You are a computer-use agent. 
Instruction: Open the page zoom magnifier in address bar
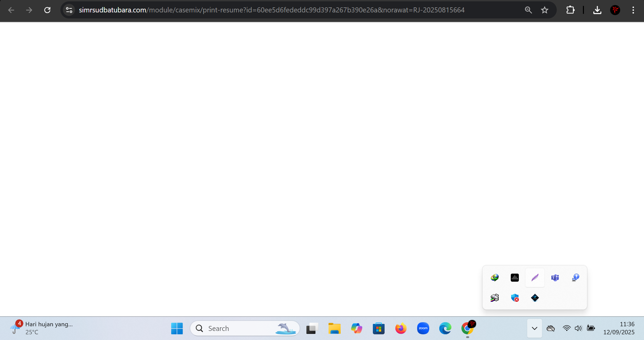click(x=528, y=10)
